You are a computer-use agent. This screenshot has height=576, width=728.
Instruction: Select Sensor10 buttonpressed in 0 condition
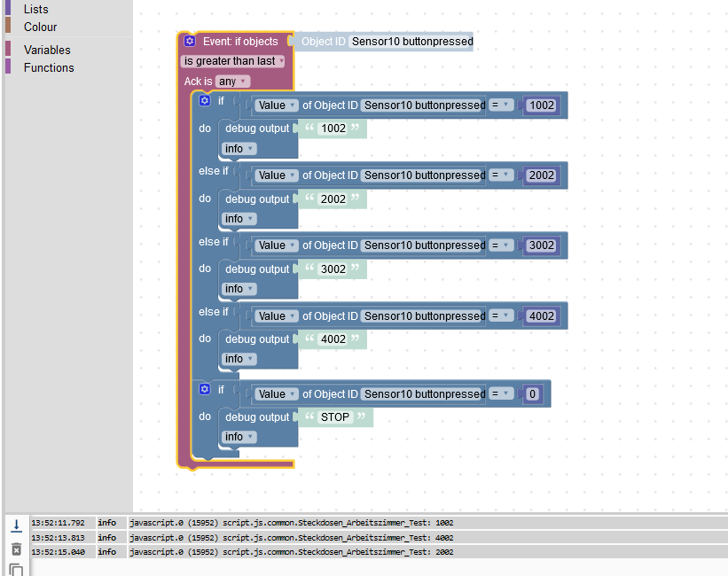point(425,394)
